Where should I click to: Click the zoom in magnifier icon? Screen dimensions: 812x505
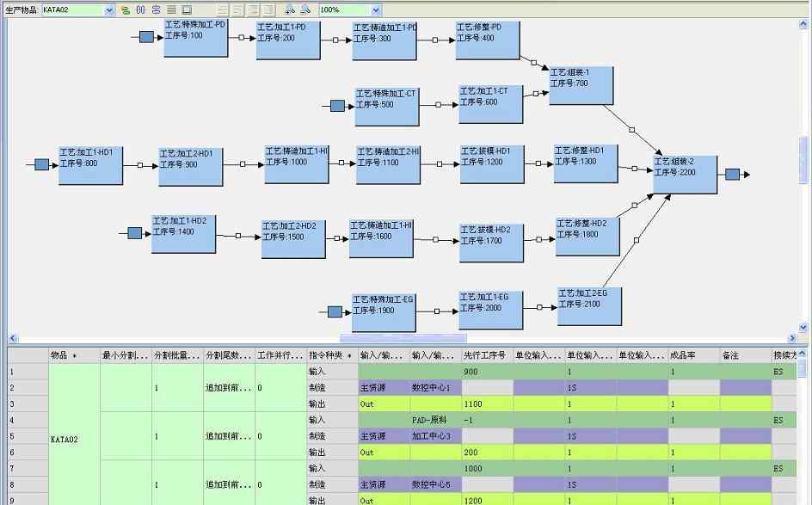point(290,9)
